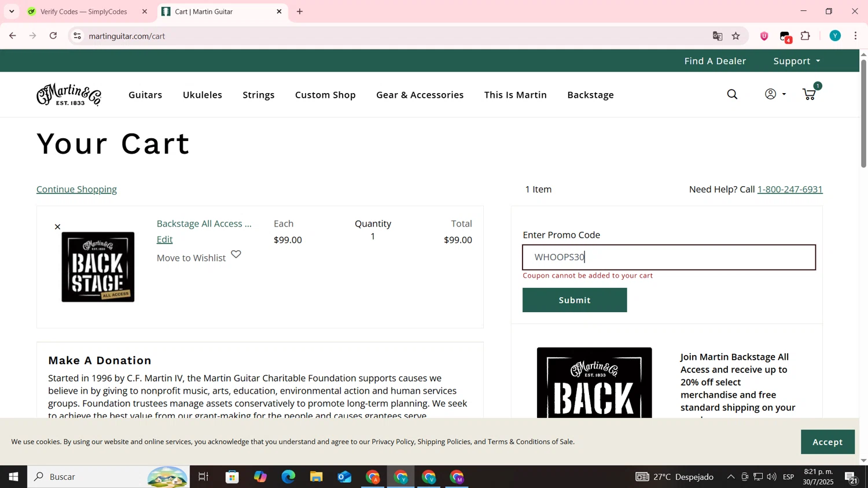Open Chrome profile avatar

(835, 36)
